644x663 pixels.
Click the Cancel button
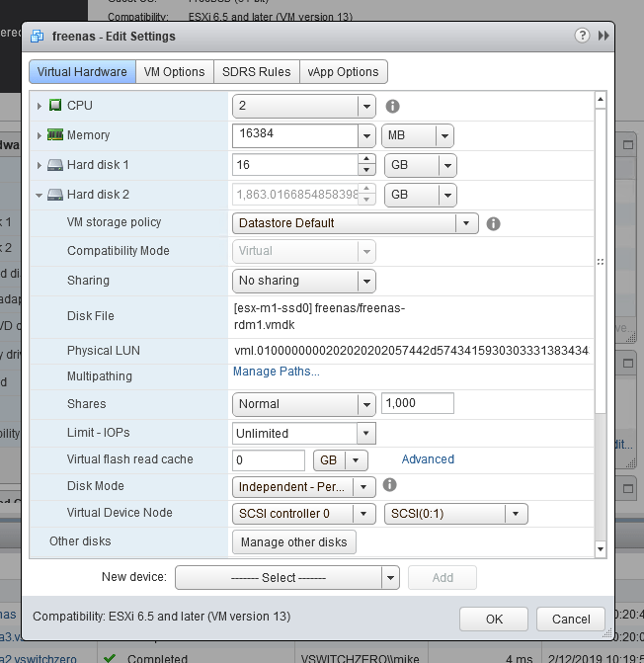pos(571,619)
